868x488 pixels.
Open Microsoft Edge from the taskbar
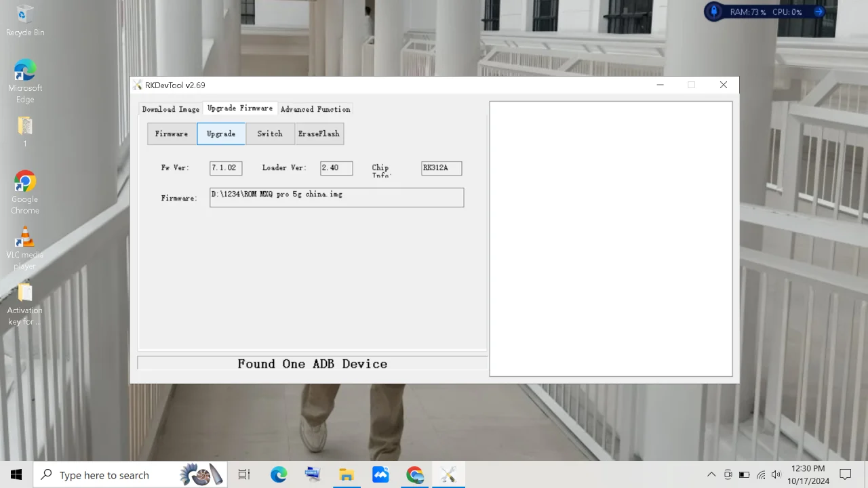tap(279, 475)
